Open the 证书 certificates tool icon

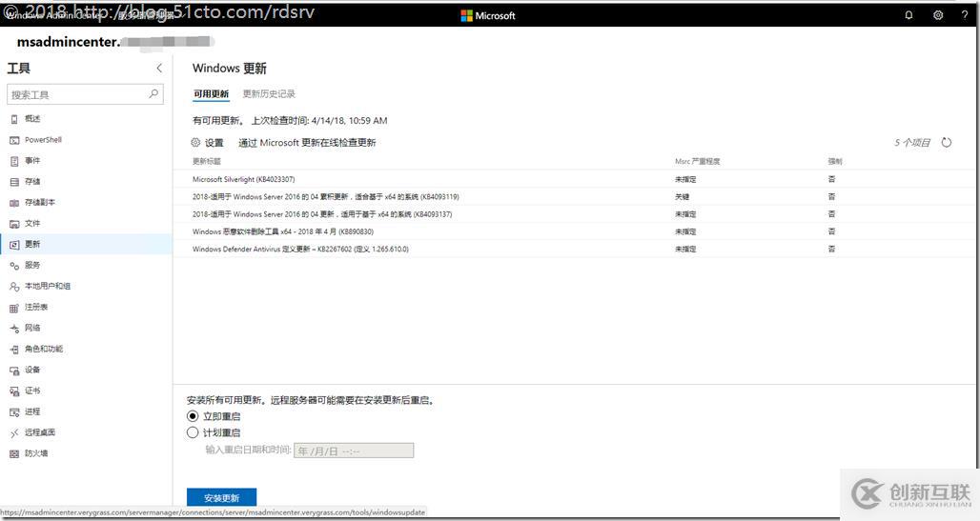tap(14, 391)
